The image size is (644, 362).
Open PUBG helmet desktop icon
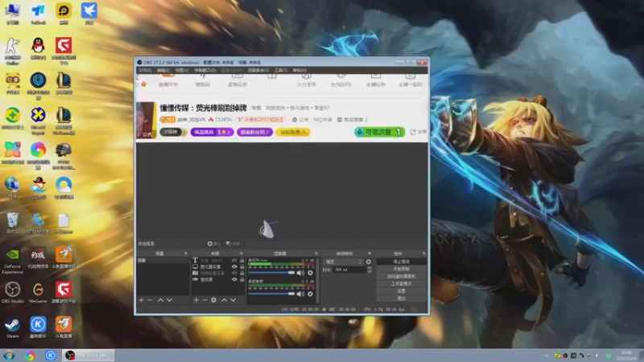coord(64,156)
